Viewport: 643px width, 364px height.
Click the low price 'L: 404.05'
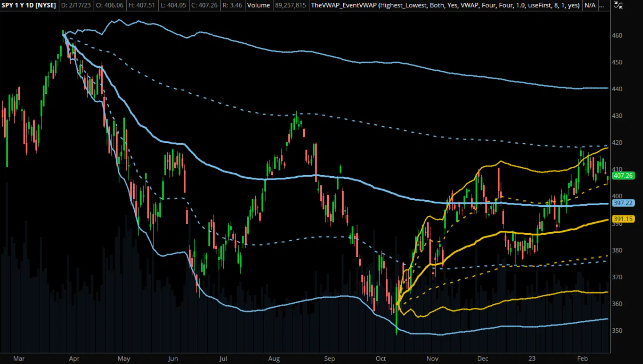coord(173,5)
